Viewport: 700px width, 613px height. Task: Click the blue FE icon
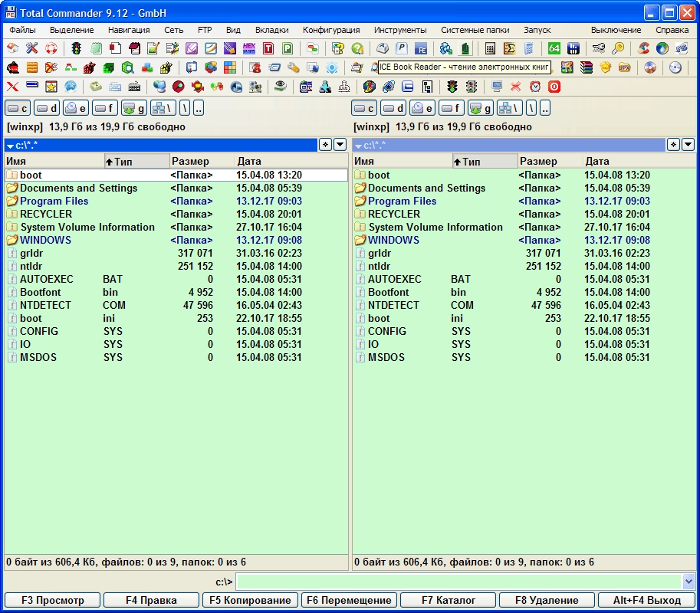[420, 48]
